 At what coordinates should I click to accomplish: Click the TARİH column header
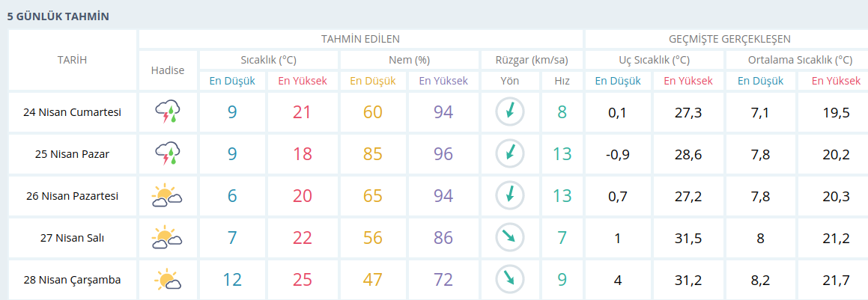coord(73,60)
